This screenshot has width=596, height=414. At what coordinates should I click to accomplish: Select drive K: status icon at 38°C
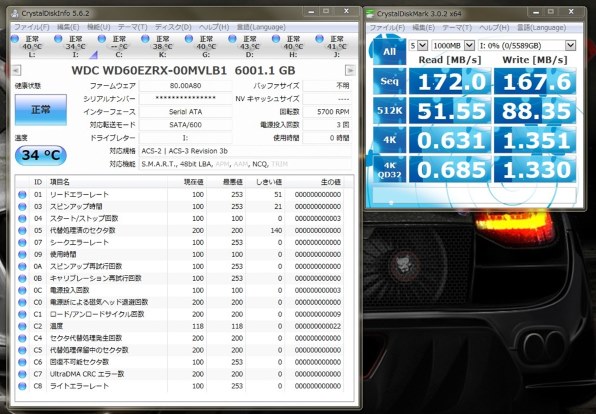tap(145, 39)
